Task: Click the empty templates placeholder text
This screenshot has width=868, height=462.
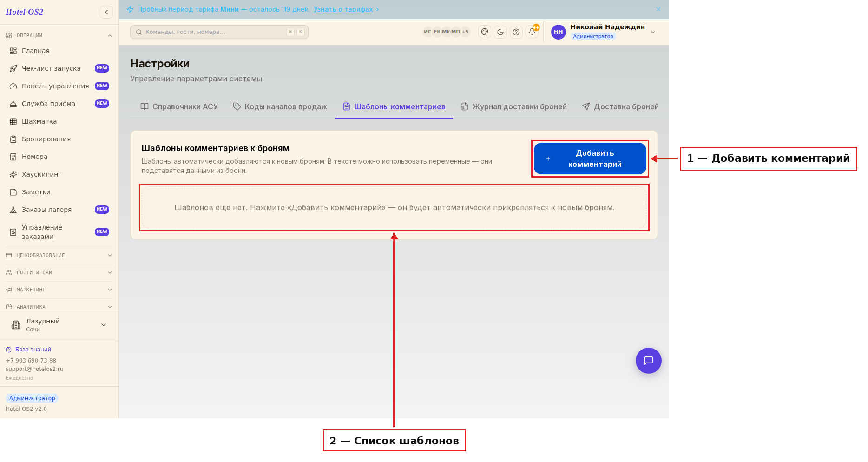Action: [394, 208]
